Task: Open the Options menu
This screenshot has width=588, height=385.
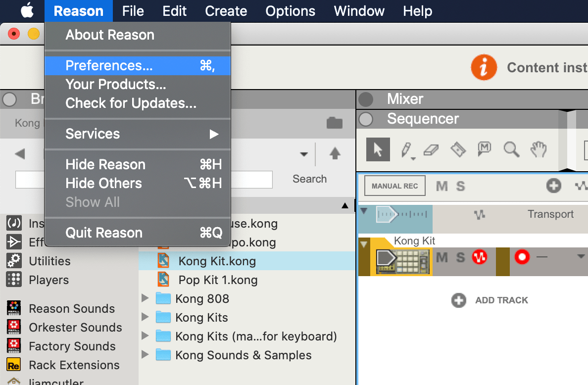Action: coord(290,11)
